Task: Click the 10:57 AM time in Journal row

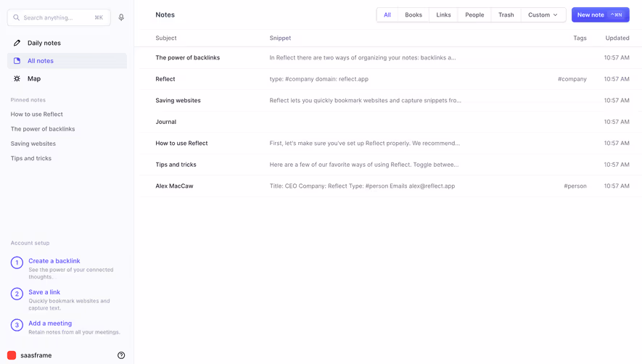Action: click(617, 122)
